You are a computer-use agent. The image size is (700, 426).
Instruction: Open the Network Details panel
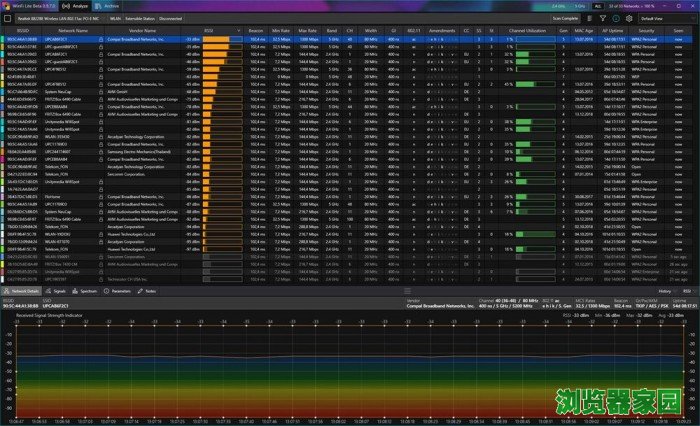point(22,290)
